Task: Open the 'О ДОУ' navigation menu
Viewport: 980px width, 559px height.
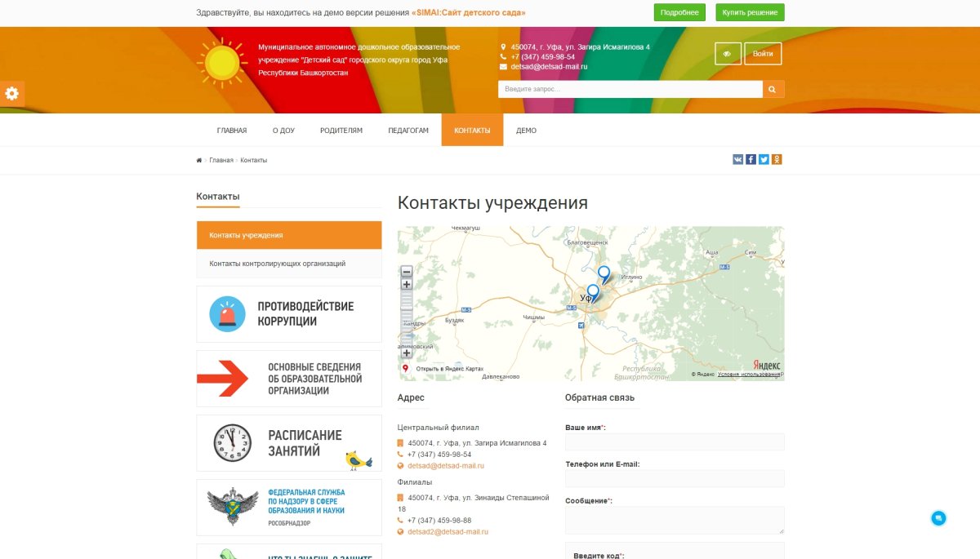Action: coord(283,129)
